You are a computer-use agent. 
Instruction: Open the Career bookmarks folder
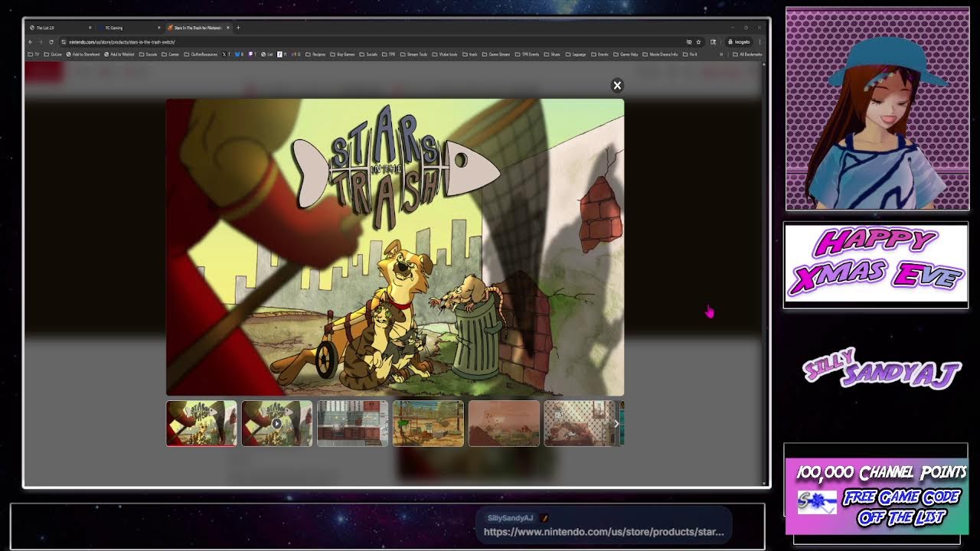pyautogui.click(x=171, y=54)
